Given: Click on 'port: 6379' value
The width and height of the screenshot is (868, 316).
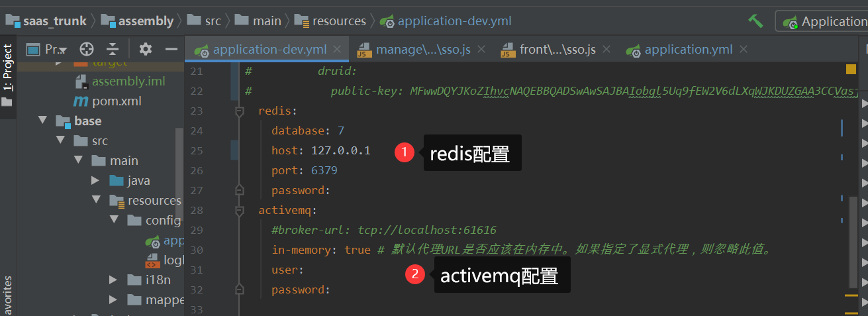Looking at the screenshot, I should pyautogui.click(x=324, y=171).
